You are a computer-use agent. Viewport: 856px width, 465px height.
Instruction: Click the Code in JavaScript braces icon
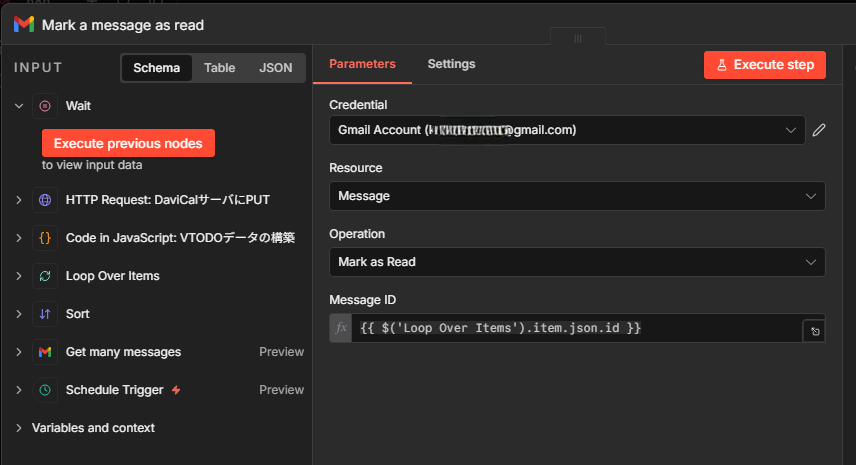pyautogui.click(x=45, y=238)
